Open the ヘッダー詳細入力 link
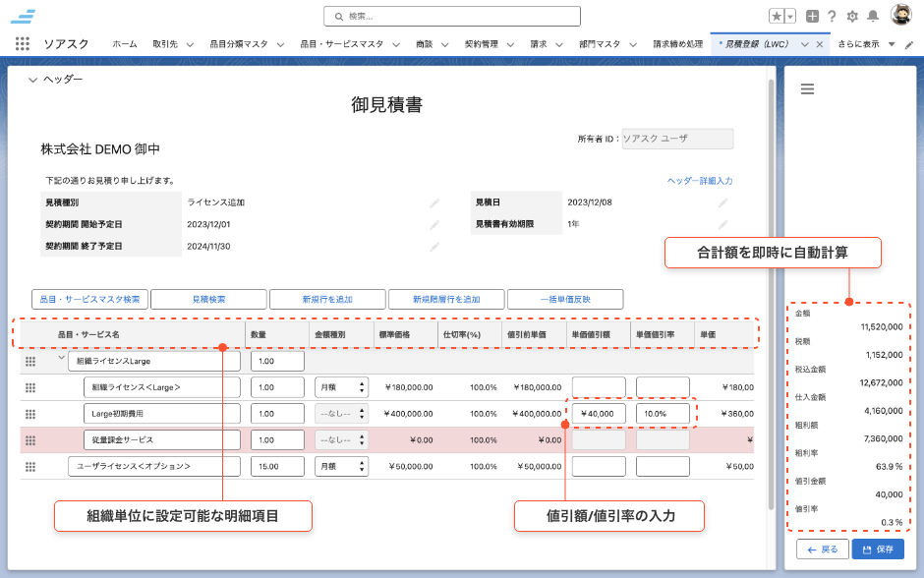This screenshot has height=578, width=924. (699, 181)
